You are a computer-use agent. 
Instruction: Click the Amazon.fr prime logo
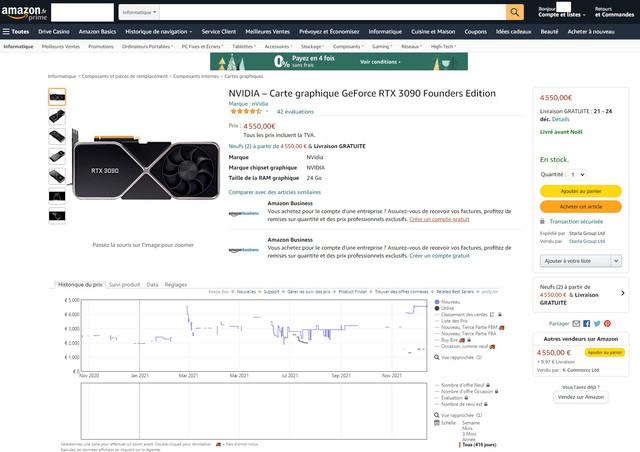point(24,13)
